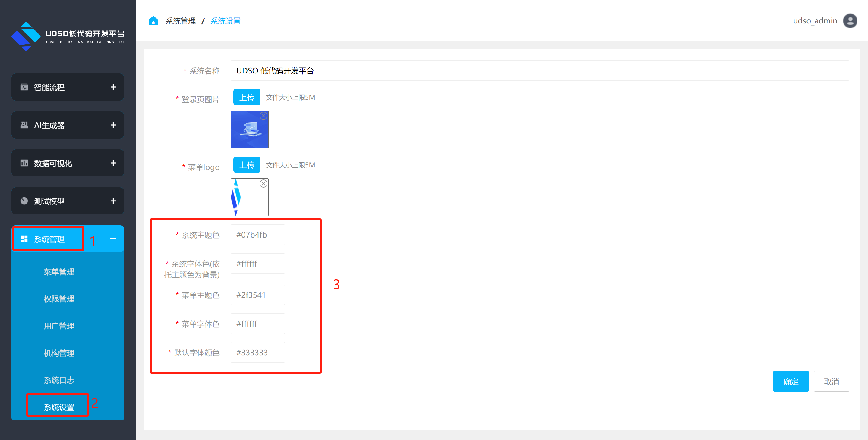Click the 数据可视化 chart icon
868x440 pixels.
(24, 163)
